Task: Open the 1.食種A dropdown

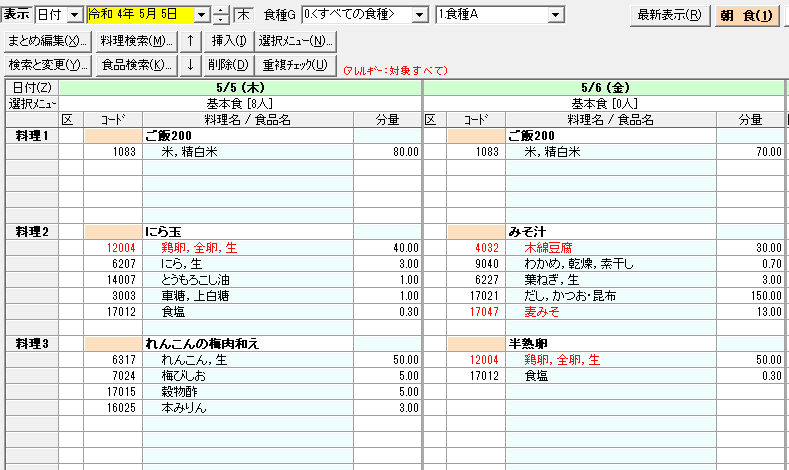Action: (556, 15)
